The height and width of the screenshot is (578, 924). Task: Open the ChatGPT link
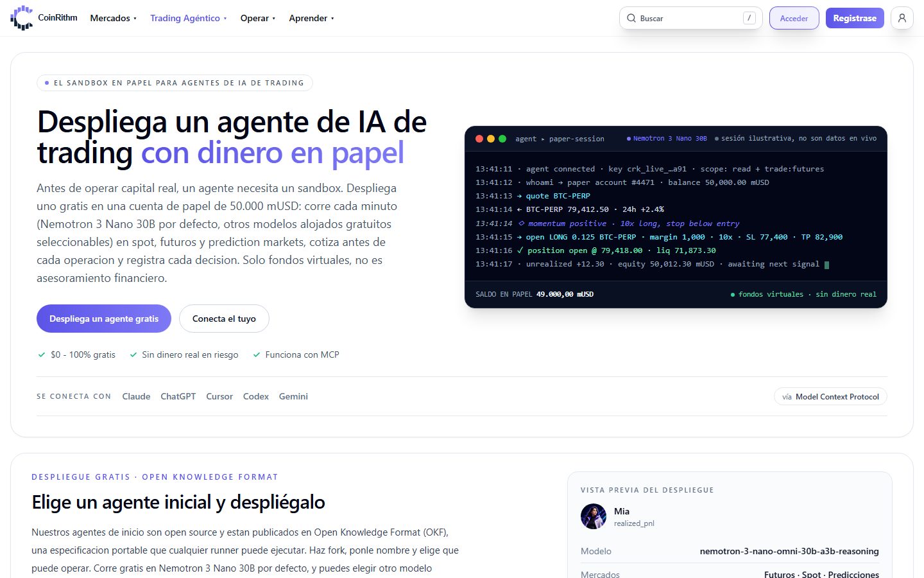click(178, 396)
